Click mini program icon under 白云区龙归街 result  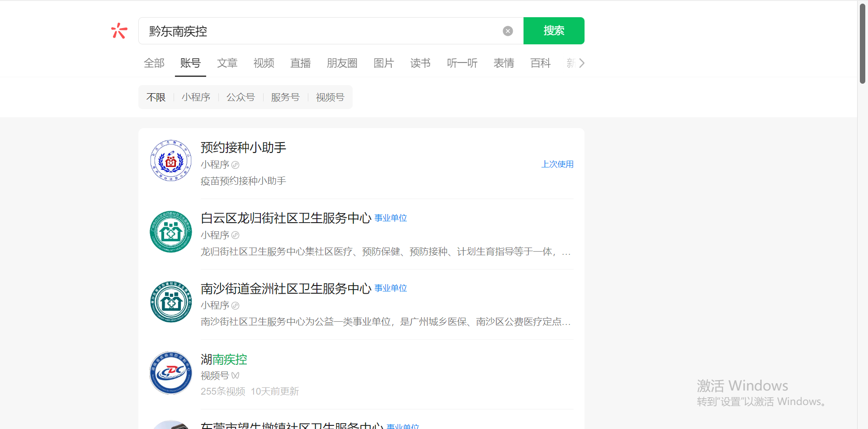coord(236,235)
